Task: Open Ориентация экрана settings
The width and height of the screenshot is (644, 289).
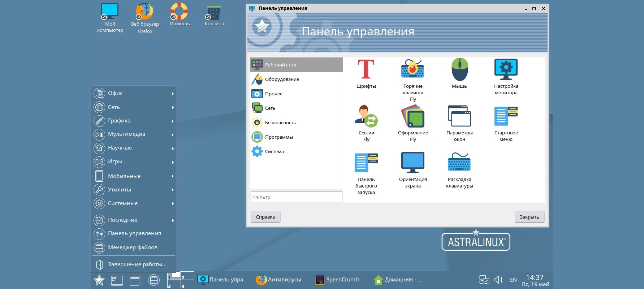Action: click(413, 170)
